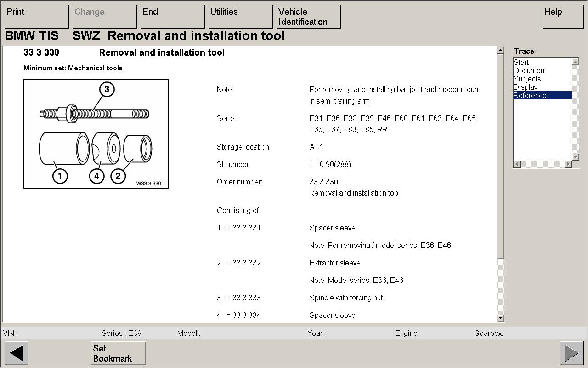Click the 'Gearbox:' status bar field
588x368 pixels.
(x=488, y=333)
